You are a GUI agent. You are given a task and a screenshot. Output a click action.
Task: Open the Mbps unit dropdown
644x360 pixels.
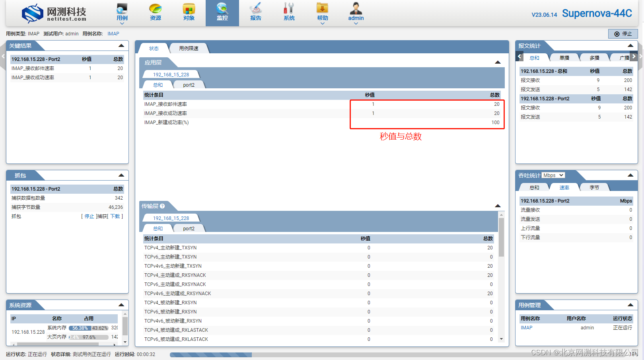[x=553, y=175]
